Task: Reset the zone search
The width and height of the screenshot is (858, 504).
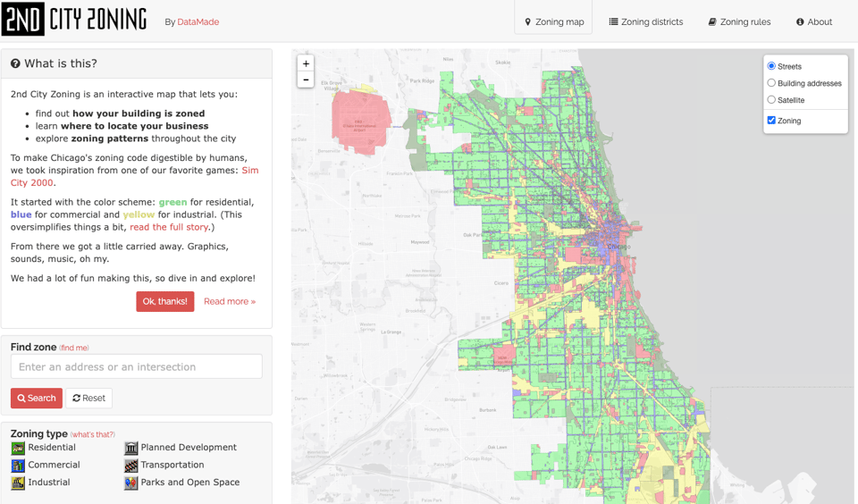Action: click(x=88, y=398)
